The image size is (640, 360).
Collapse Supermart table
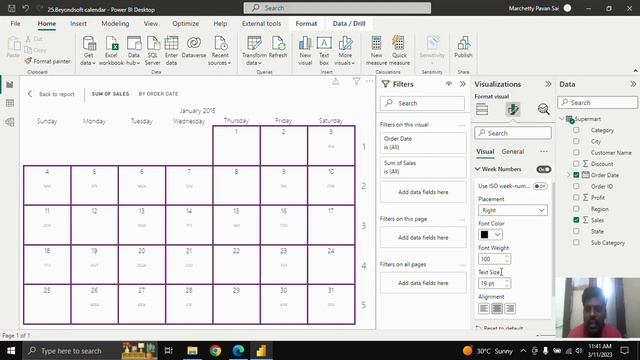point(562,119)
